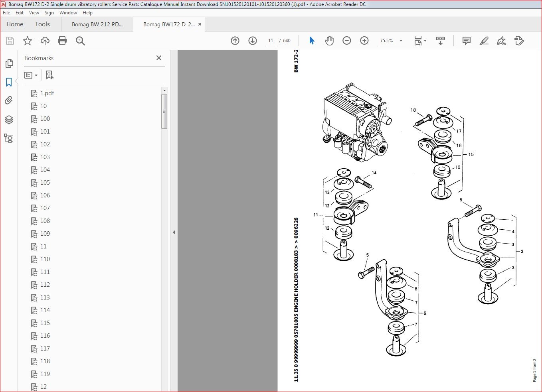Find current bookmark icon
The height and width of the screenshot is (392, 542).
(x=49, y=75)
